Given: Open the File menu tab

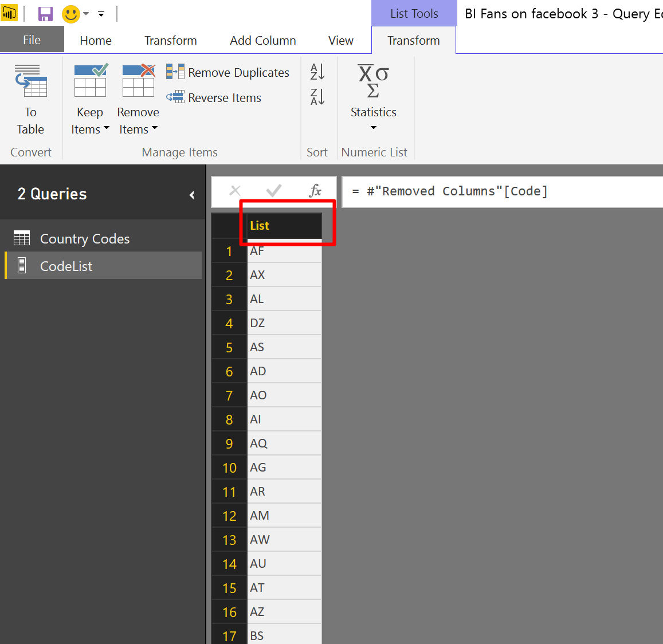Looking at the screenshot, I should [32, 40].
